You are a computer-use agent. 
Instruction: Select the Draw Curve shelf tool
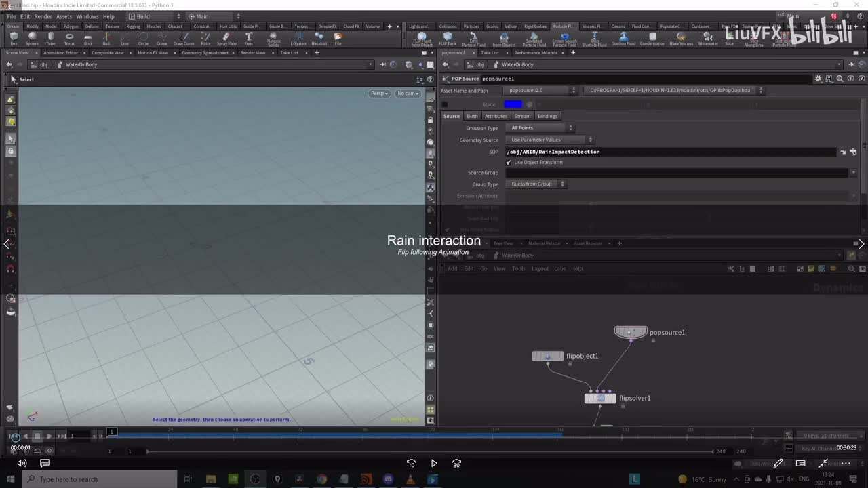184,39
